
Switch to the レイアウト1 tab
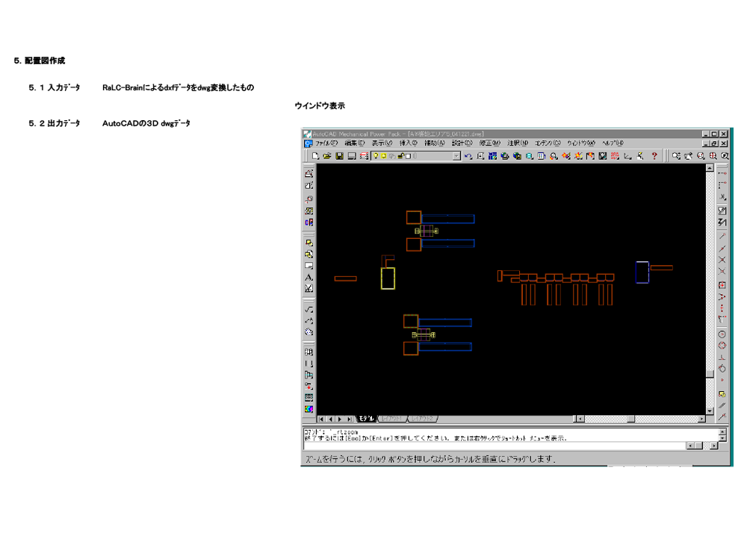click(393, 419)
